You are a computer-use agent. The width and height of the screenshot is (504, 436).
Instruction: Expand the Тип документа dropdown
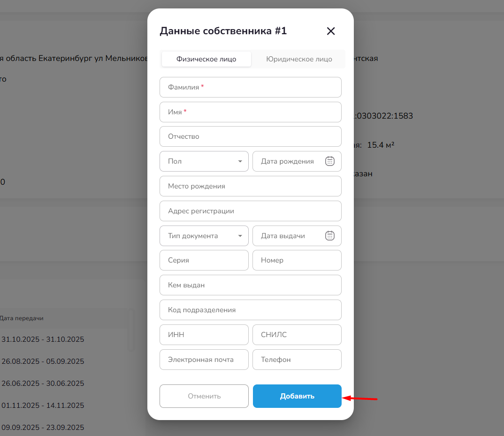pyautogui.click(x=204, y=236)
